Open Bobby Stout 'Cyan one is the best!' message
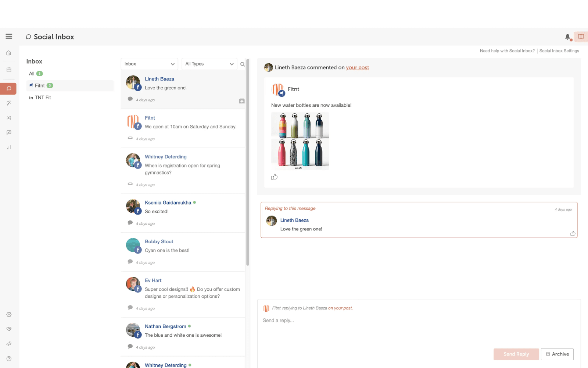This screenshot has width=588, height=368. click(x=183, y=252)
